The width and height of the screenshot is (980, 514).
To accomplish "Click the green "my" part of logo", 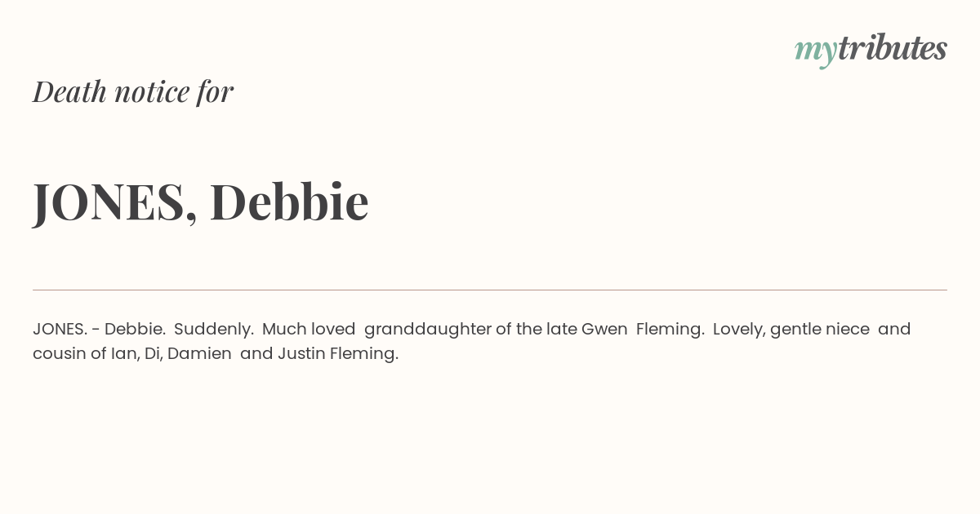I will (815, 53).
